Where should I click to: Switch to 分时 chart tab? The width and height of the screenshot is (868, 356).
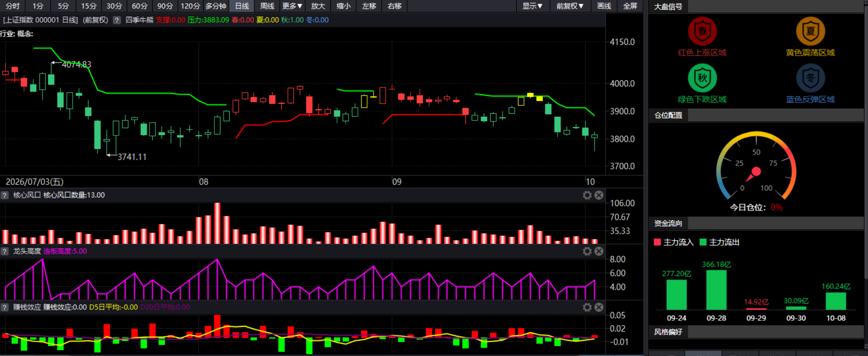click(12, 6)
